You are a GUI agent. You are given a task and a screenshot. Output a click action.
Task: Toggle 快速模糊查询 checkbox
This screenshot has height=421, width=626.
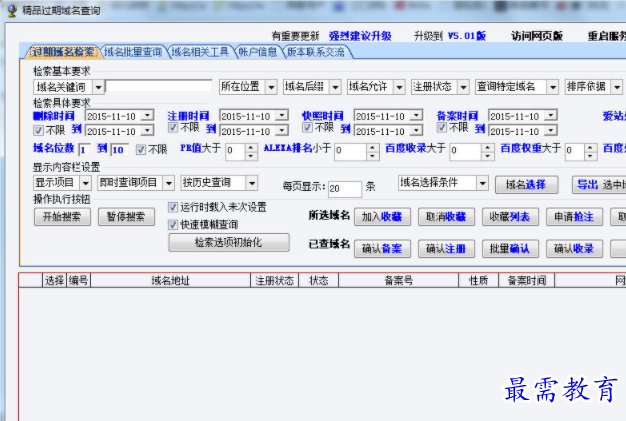click(173, 225)
